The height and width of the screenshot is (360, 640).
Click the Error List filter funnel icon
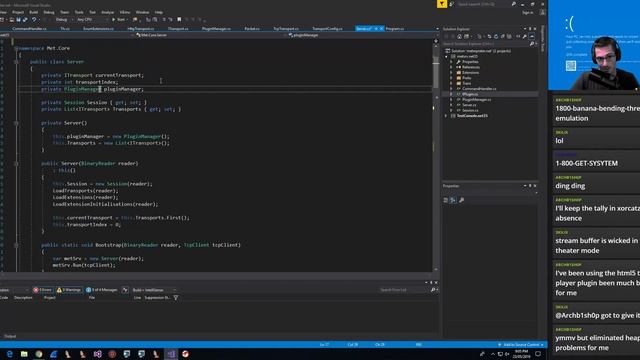click(x=176, y=298)
